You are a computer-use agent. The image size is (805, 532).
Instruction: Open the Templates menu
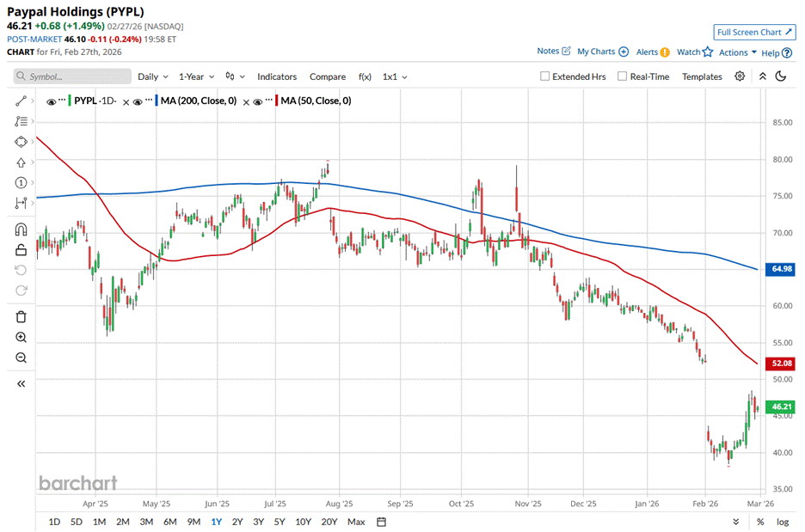pos(702,76)
